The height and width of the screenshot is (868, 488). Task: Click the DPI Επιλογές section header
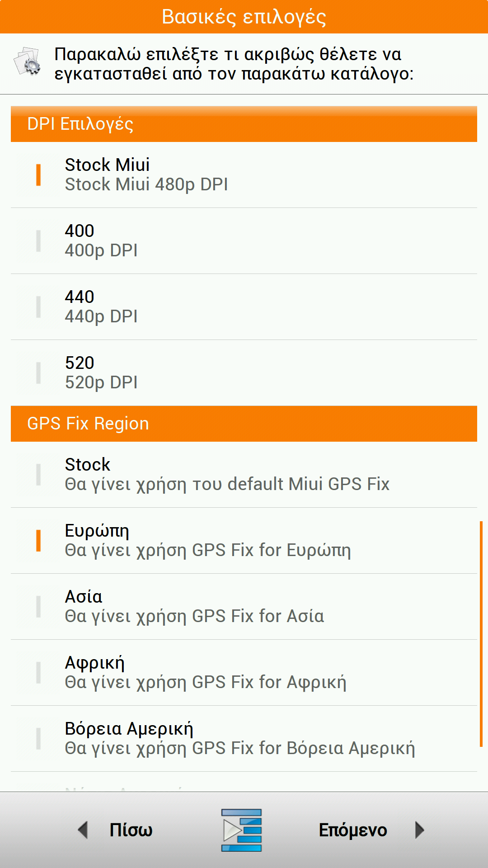(x=244, y=124)
